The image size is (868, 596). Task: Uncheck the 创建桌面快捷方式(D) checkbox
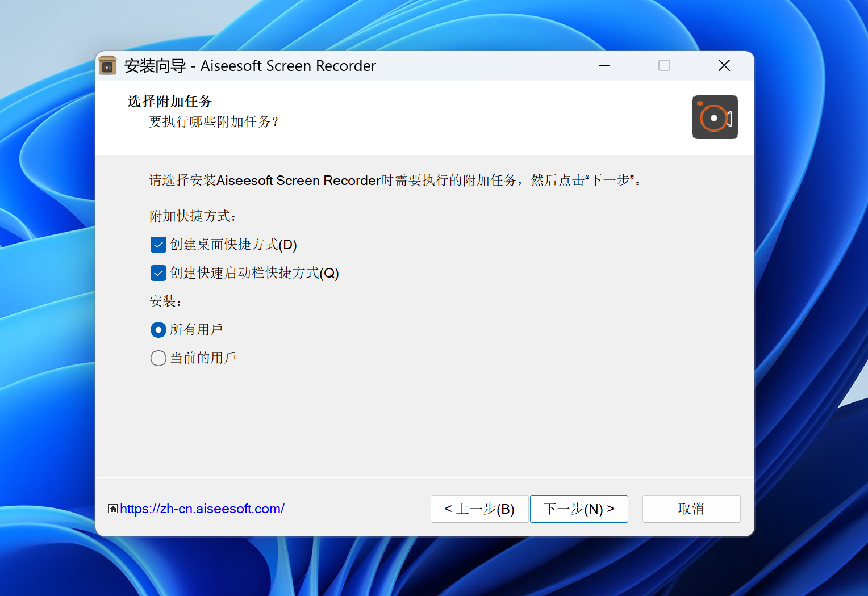click(158, 245)
